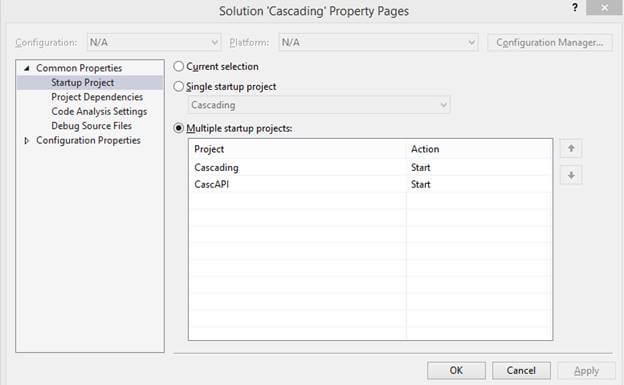
Task: Select Project Dependencies in the tree
Action: 97,97
